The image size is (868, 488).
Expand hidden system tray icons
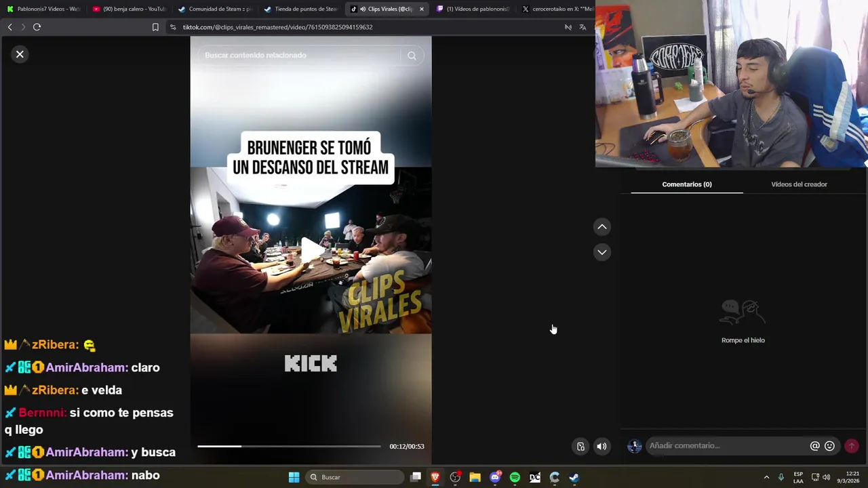766,477
